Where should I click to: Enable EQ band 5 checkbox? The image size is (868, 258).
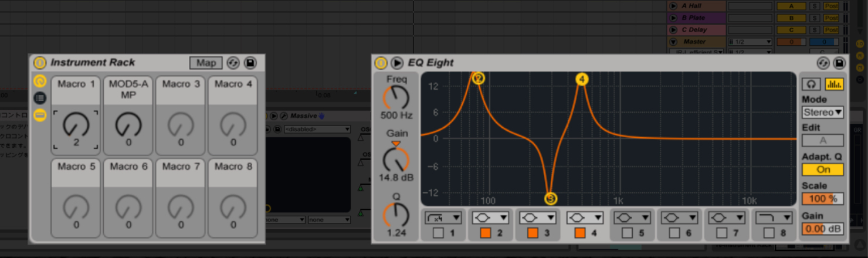(x=627, y=233)
